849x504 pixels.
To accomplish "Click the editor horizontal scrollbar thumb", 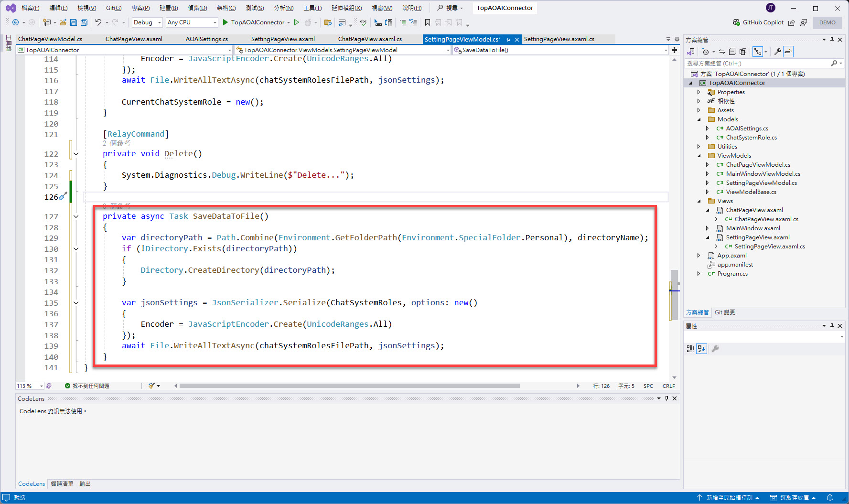I will click(x=349, y=386).
